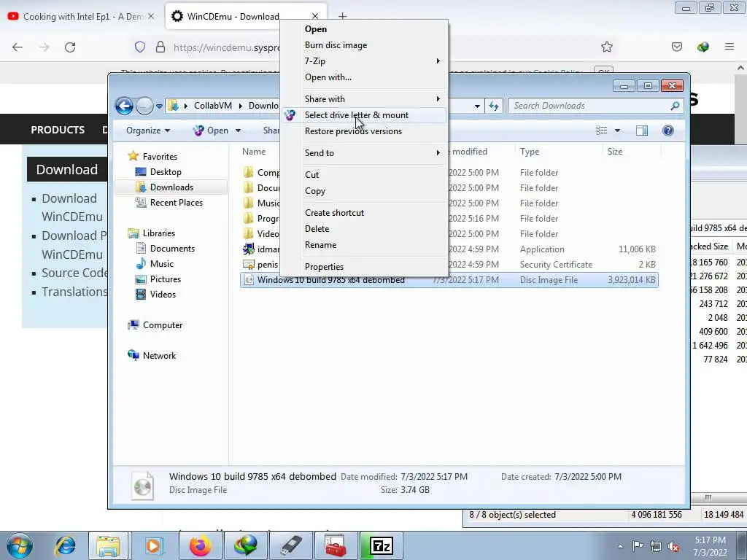Open Firefox hamburger application menu
This screenshot has height=560, width=747.
[x=729, y=47]
